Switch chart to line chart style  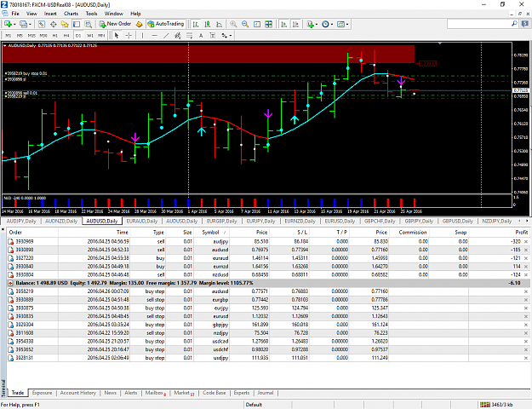(x=219, y=24)
